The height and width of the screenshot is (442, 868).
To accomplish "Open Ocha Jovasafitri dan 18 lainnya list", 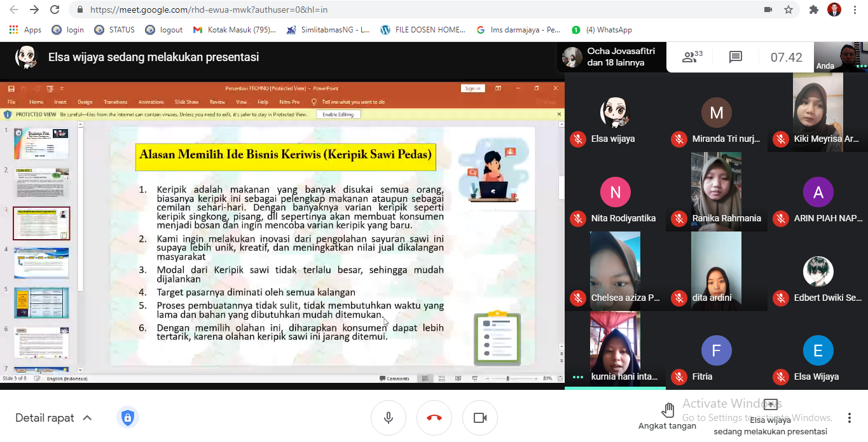I will (613, 57).
